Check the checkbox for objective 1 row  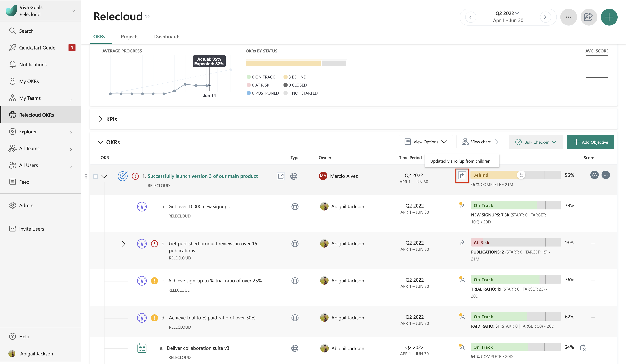[x=95, y=176]
